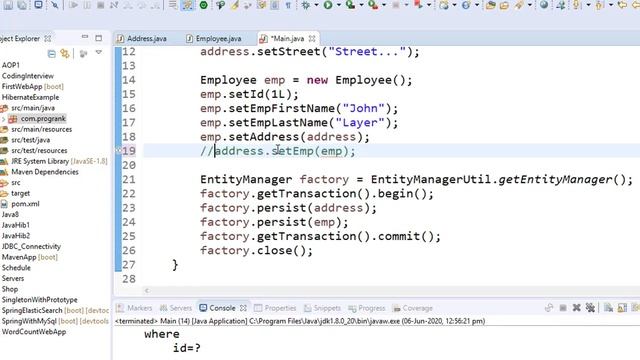Click the globe web browser icon
Screen dimensions: 640x360
[544, 5]
